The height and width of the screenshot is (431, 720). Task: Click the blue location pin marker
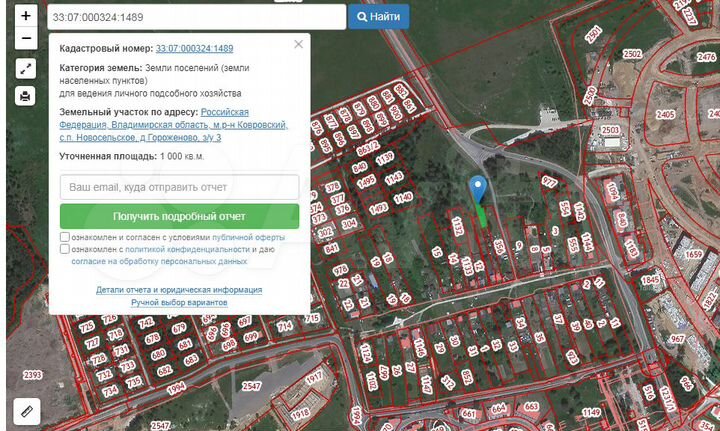coord(479,187)
